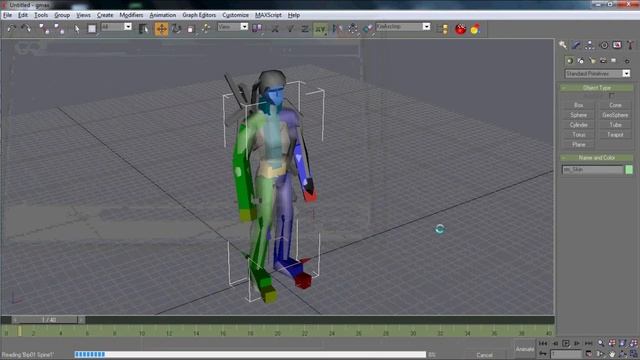Restrict transform to the X axis

point(276,29)
